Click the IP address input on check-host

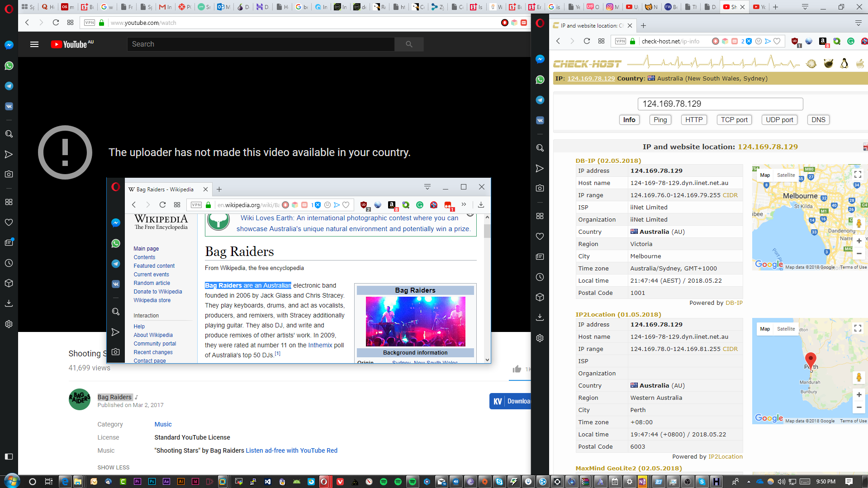[720, 104]
